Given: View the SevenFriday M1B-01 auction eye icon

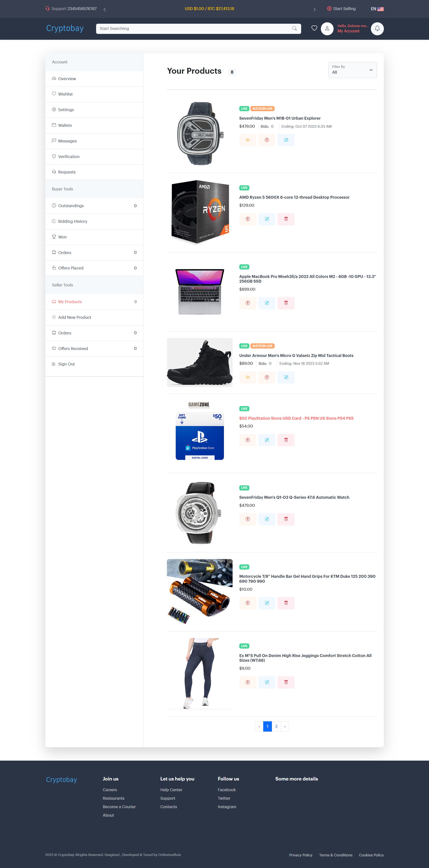Looking at the screenshot, I should [248, 140].
